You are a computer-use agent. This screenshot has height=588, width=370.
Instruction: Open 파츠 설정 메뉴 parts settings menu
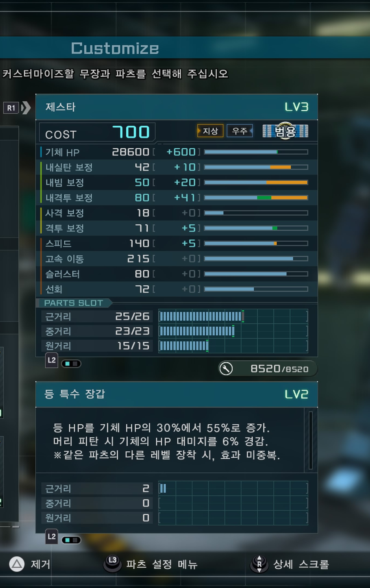[x=162, y=564]
